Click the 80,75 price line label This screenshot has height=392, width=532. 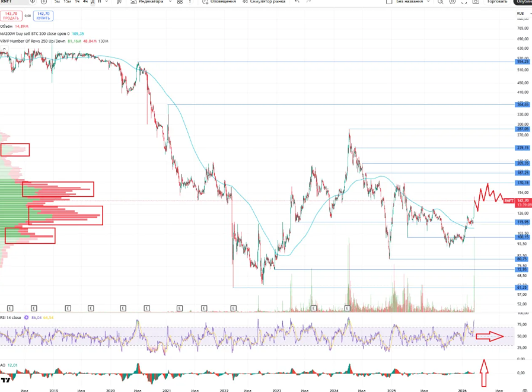[522, 259]
